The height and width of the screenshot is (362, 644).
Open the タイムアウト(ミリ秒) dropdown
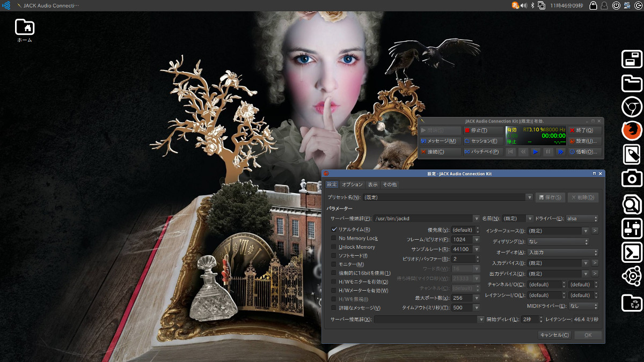coord(466,308)
